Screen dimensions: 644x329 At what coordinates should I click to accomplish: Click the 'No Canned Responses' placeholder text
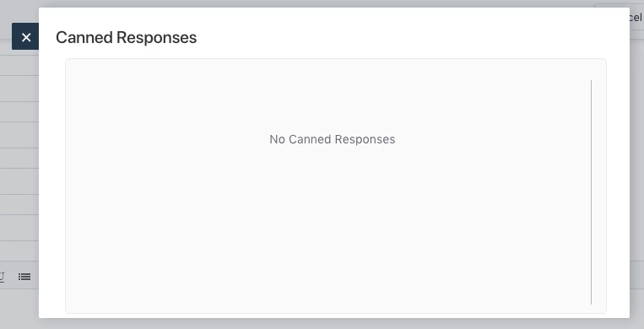[332, 139]
